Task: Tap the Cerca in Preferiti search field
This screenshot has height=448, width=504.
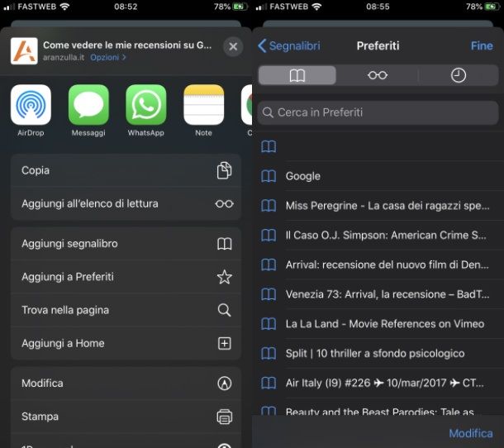Action: click(378, 112)
